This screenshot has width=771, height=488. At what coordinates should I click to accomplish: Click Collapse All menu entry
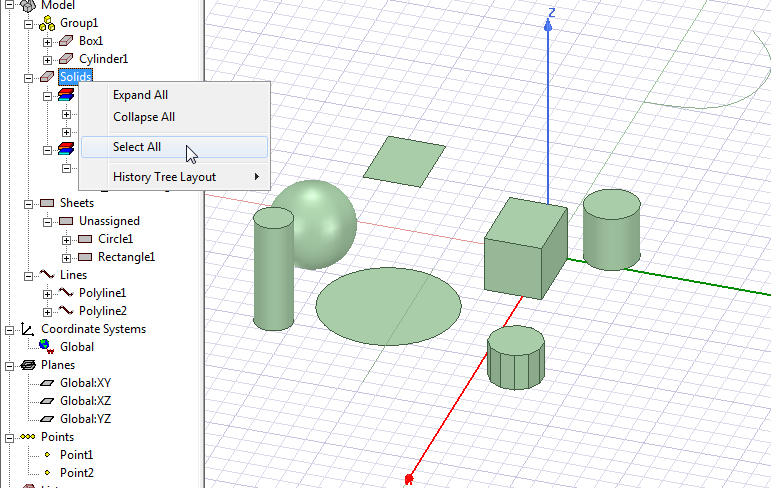[144, 117]
